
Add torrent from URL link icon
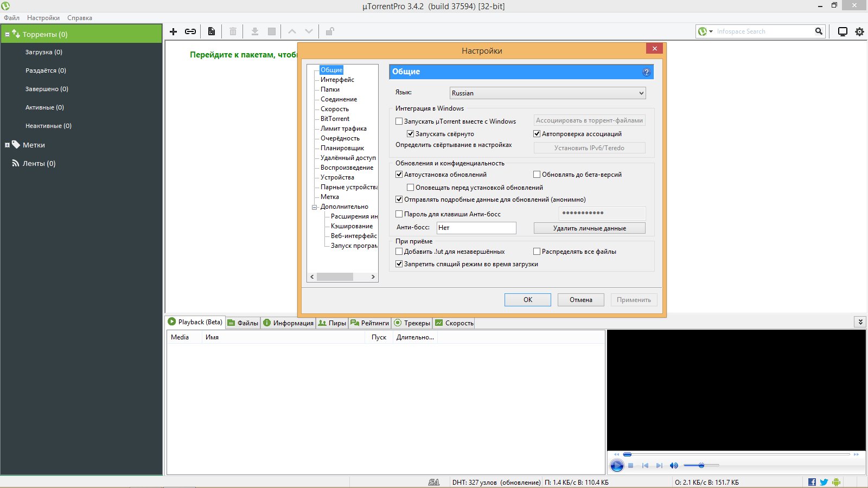(x=190, y=31)
